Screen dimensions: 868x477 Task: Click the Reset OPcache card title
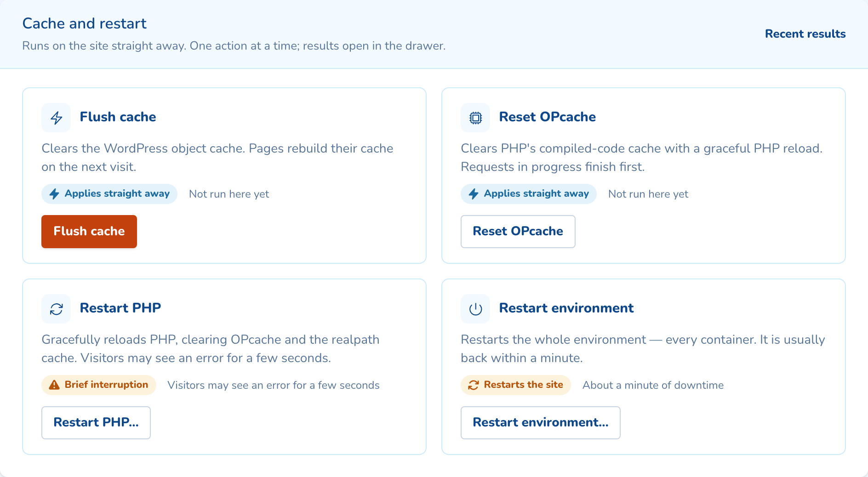click(547, 117)
